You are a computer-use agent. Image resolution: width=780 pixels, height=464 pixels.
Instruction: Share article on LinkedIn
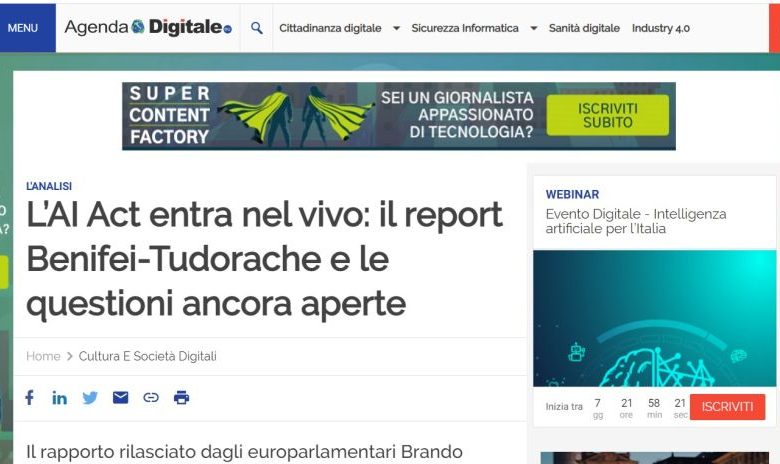pos(60,398)
